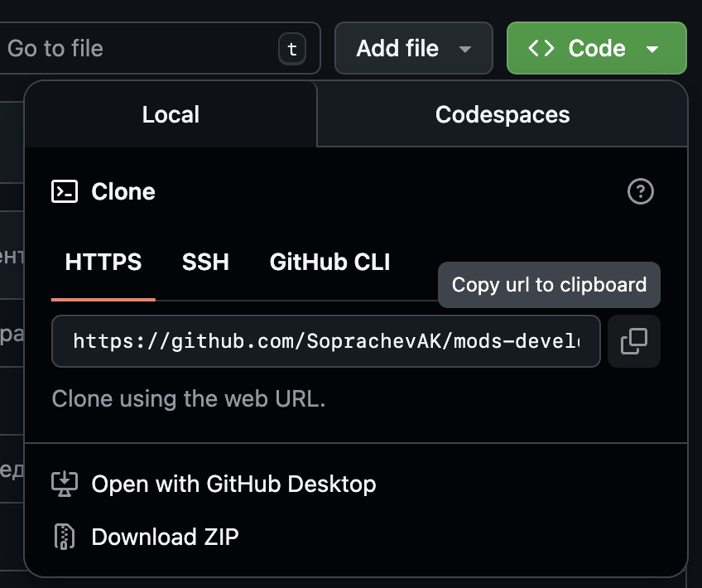Click the help question mark icon
Screen dimensions: 702x588
pyautogui.click(x=641, y=192)
